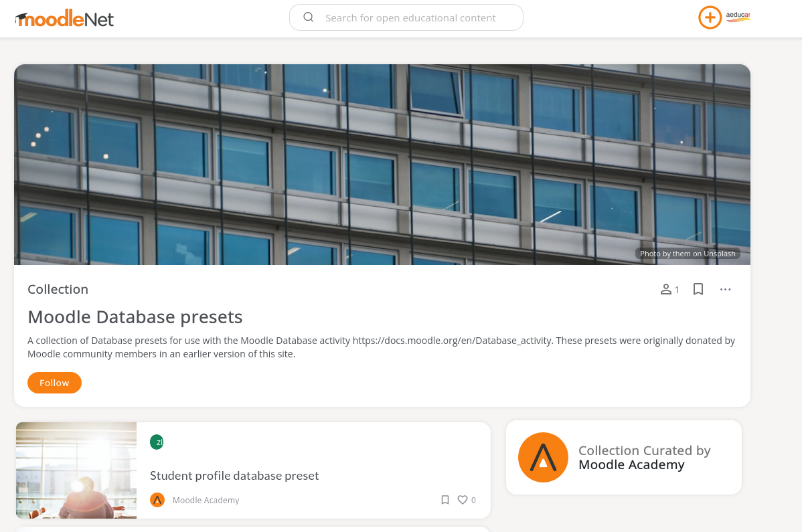Image resolution: width=802 pixels, height=532 pixels.
Task: Open Student profile database preset resource
Action: (x=234, y=476)
